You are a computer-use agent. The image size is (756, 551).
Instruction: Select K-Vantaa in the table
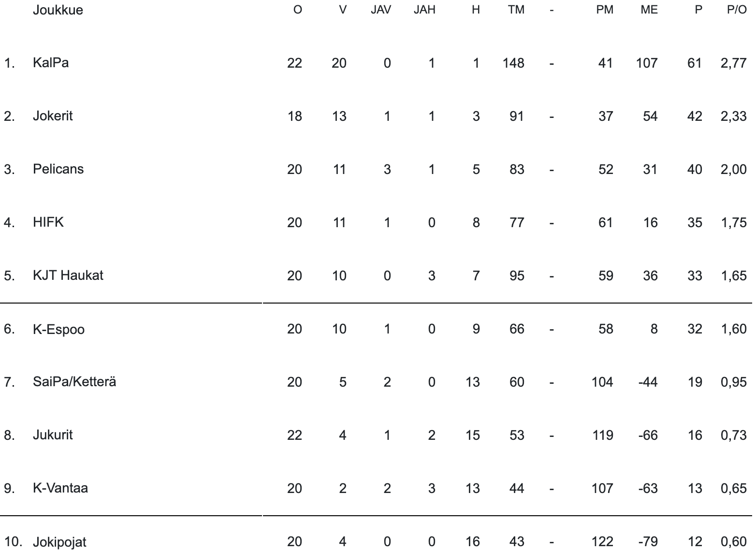60,488
